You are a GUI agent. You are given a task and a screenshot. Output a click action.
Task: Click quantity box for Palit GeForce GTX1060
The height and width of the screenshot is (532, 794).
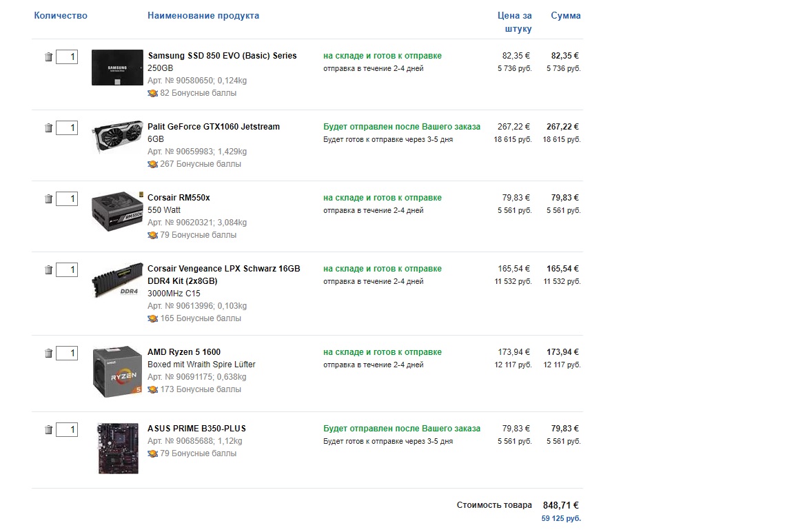pyautogui.click(x=67, y=127)
